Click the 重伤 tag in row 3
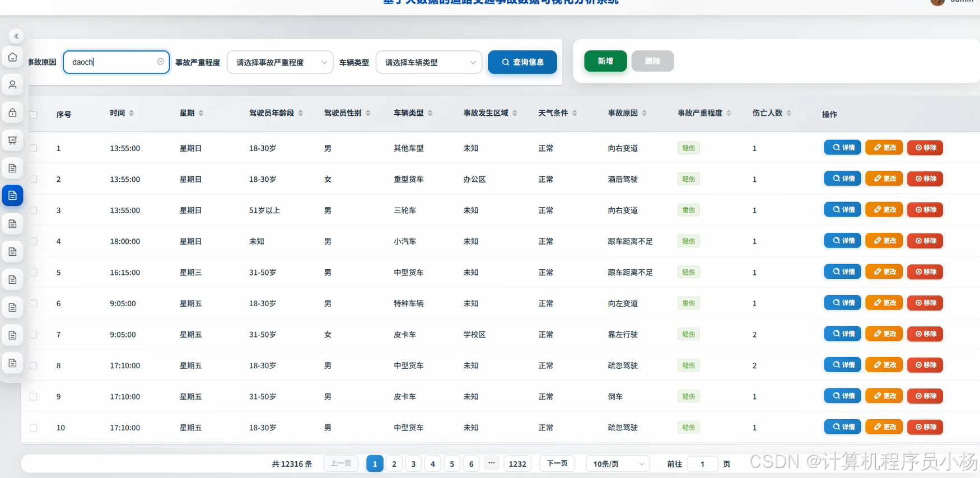 click(688, 210)
